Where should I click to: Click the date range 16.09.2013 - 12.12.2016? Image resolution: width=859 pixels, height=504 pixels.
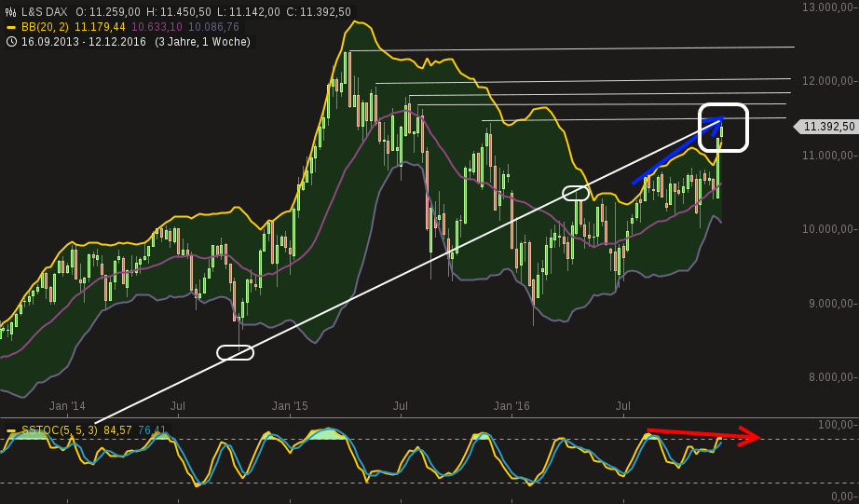pos(84,42)
